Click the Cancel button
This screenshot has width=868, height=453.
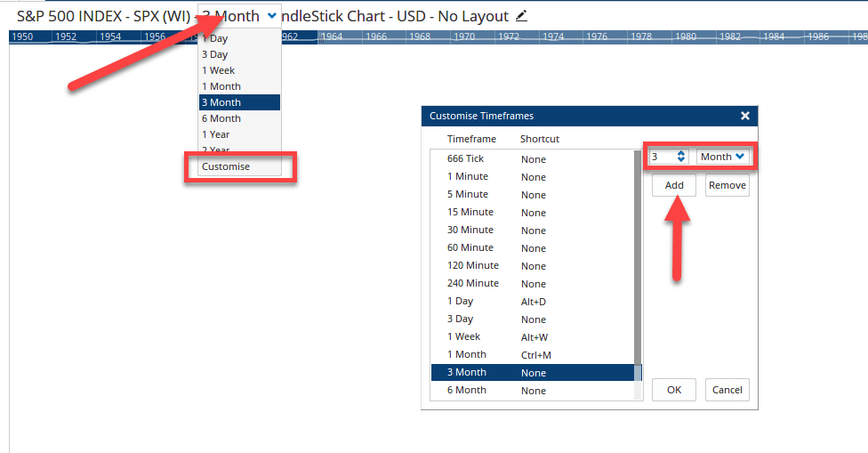pyautogui.click(x=727, y=390)
